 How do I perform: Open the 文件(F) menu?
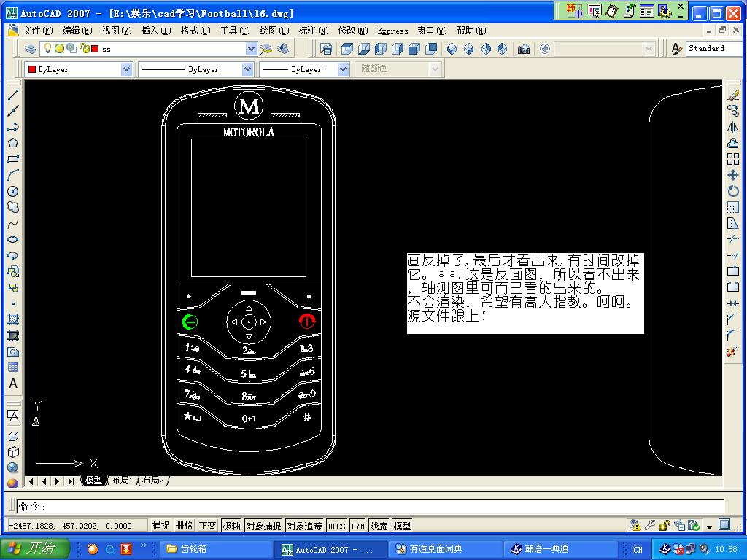38,31
